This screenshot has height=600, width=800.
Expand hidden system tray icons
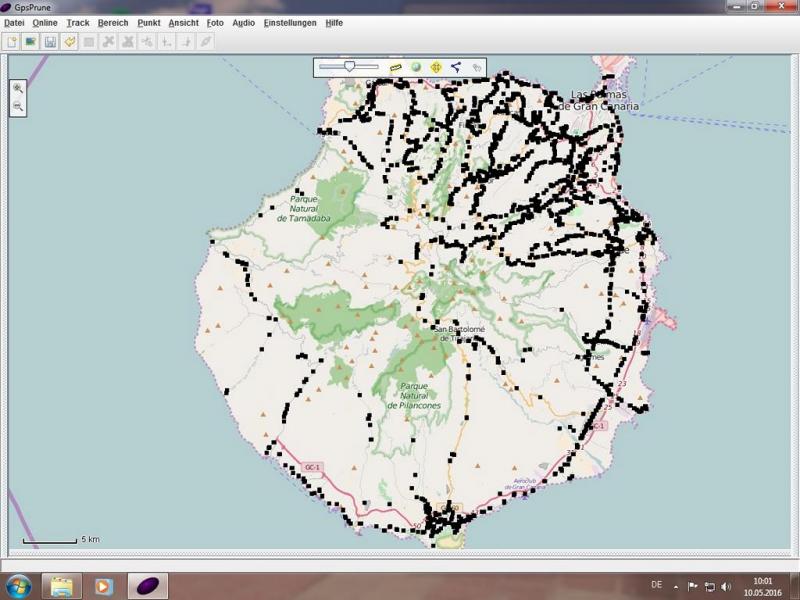675,586
